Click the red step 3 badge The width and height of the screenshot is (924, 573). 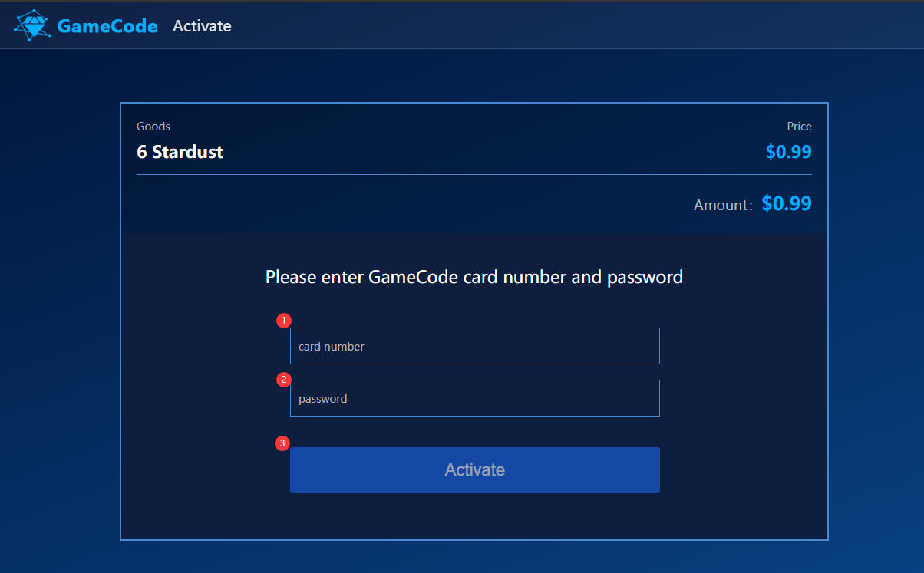tap(283, 443)
